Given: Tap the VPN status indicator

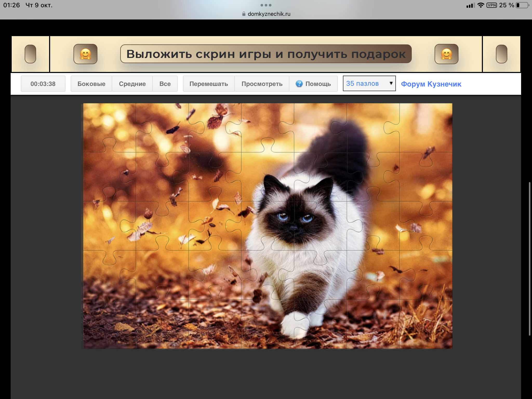Looking at the screenshot, I should coord(491,5).
